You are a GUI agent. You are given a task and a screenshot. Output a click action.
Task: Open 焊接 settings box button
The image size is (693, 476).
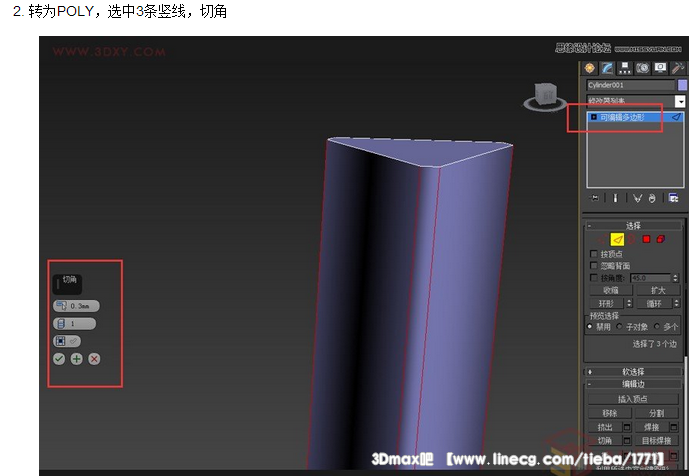tap(674, 427)
